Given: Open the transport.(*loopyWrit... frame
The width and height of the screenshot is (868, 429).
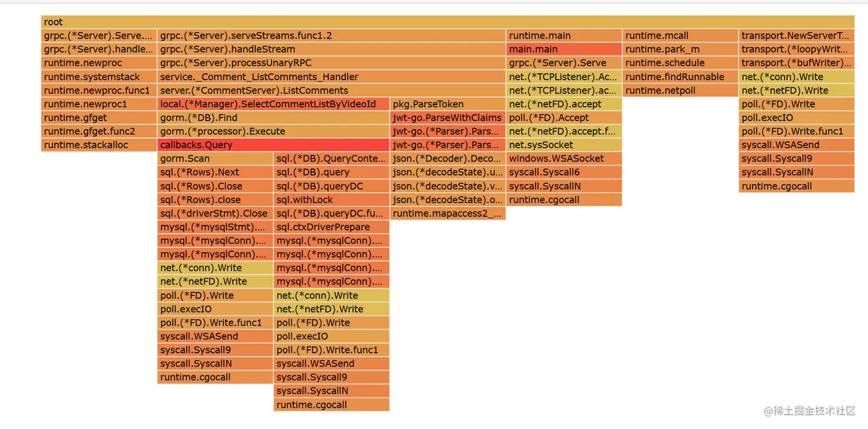Looking at the screenshot, I should tap(797, 49).
